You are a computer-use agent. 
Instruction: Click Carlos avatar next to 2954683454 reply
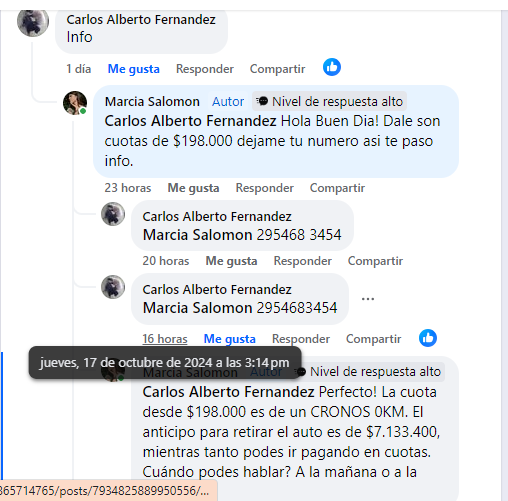click(x=113, y=287)
